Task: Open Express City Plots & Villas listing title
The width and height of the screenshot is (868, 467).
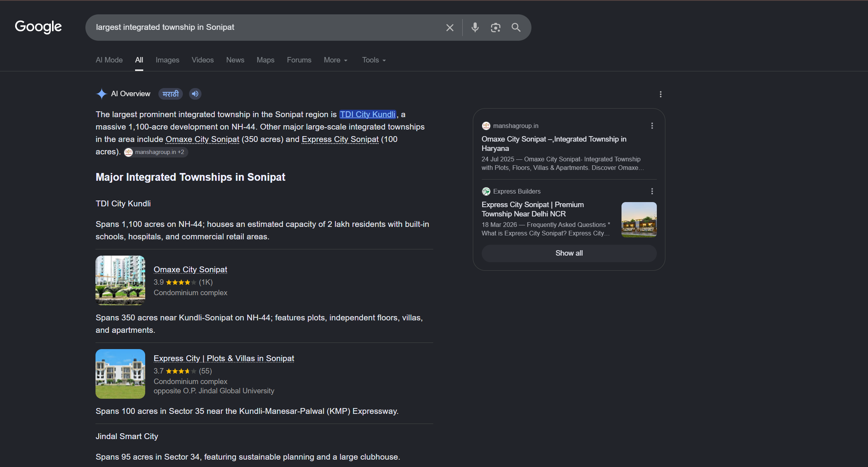Action: 224,358
